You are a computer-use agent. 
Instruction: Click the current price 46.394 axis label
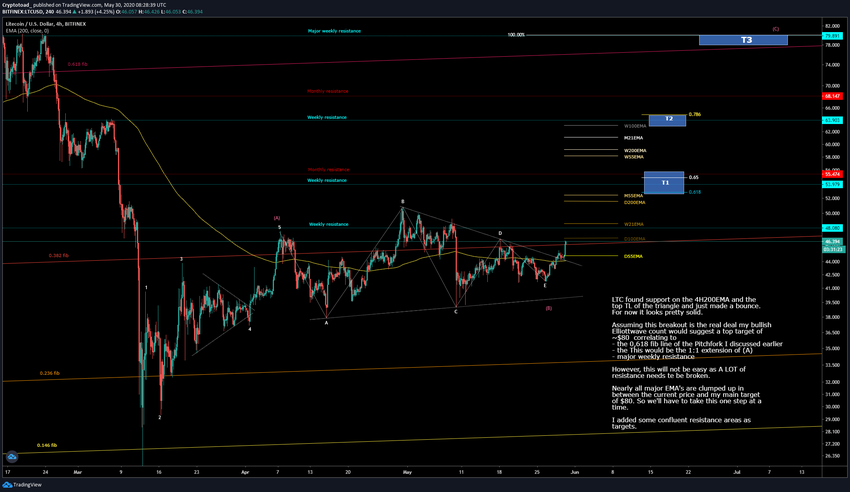point(832,242)
